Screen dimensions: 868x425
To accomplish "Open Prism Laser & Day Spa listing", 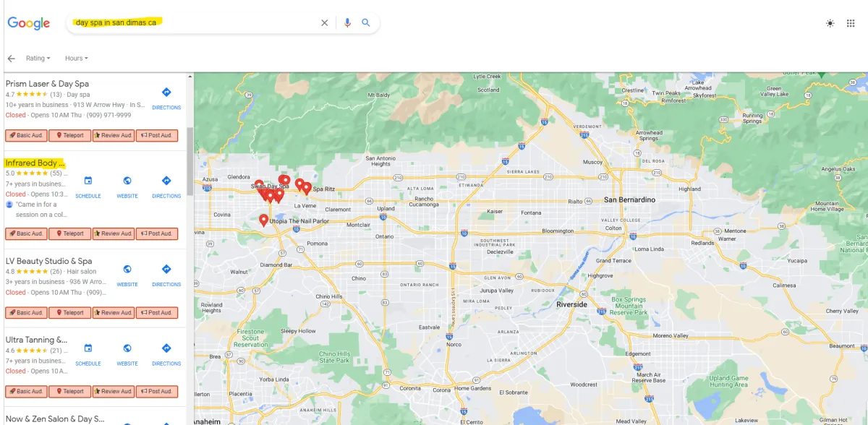I will click(x=47, y=84).
